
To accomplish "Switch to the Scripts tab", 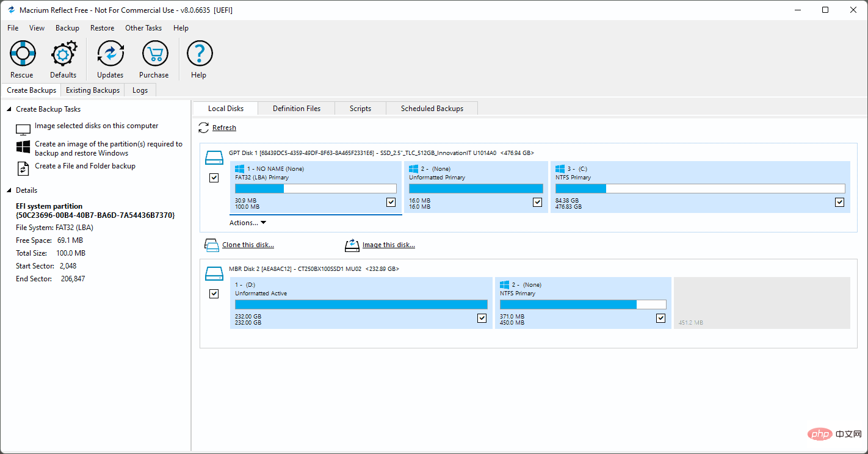I will pyautogui.click(x=361, y=109).
